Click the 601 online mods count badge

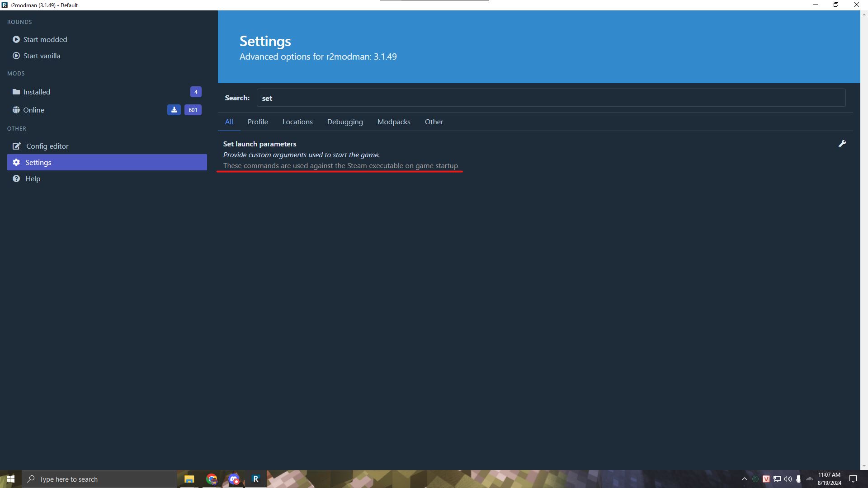tap(193, 110)
